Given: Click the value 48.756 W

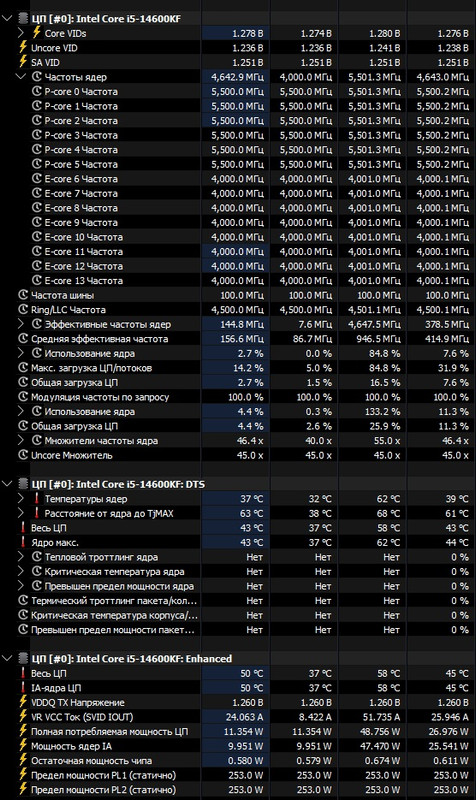Looking at the screenshot, I should pyautogui.click(x=380, y=732).
